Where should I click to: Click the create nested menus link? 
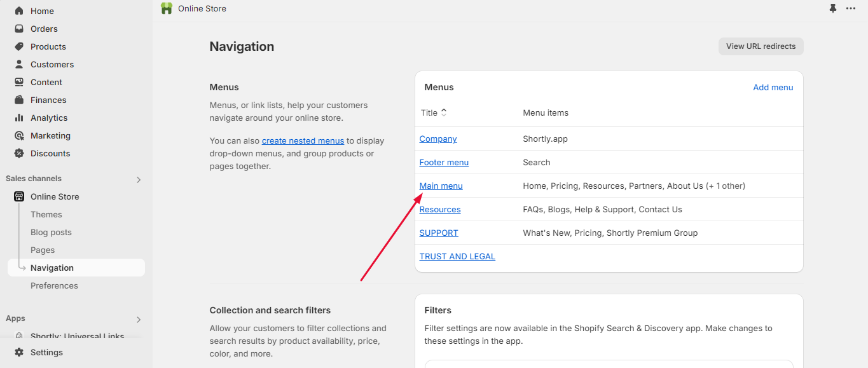(303, 140)
